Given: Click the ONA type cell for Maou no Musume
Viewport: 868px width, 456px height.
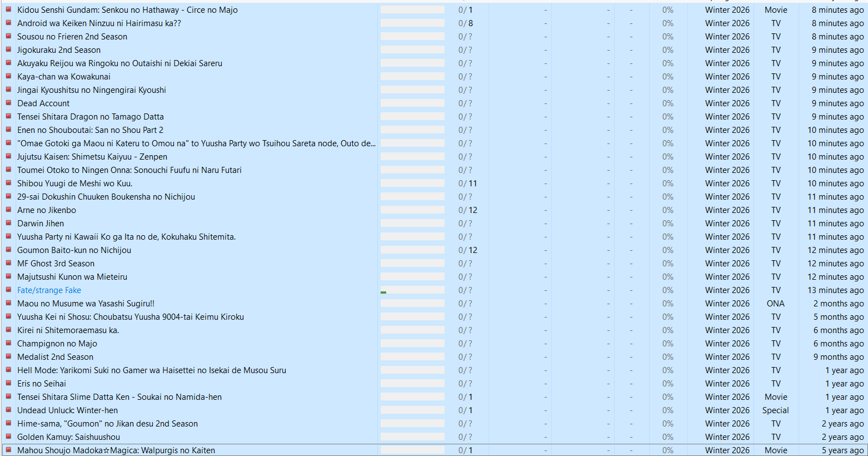Looking at the screenshot, I should click(x=776, y=304).
